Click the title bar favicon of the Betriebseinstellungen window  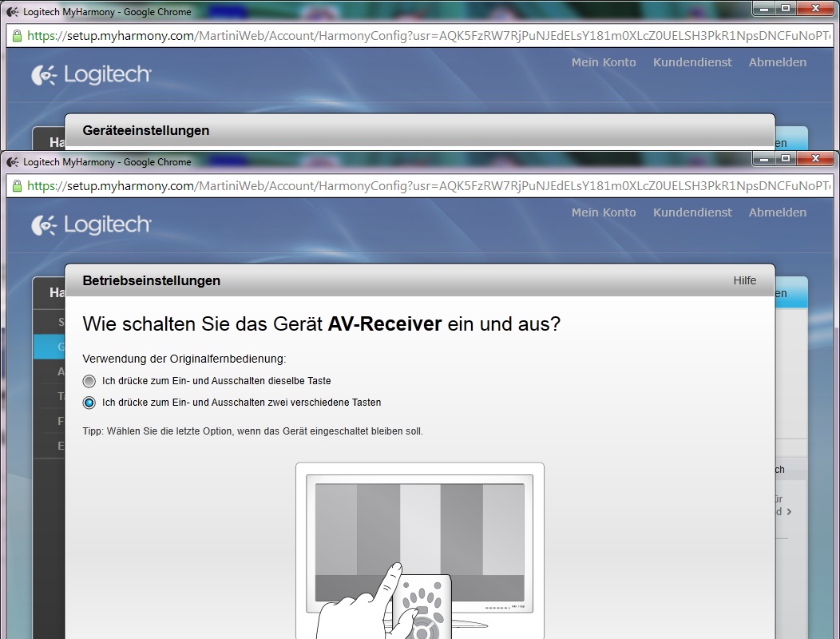[13, 162]
